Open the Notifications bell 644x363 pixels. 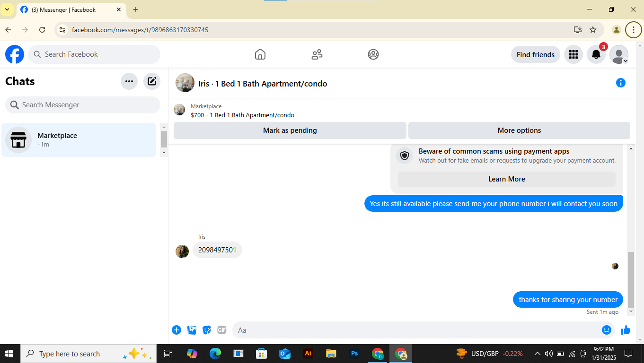click(x=596, y=54)
